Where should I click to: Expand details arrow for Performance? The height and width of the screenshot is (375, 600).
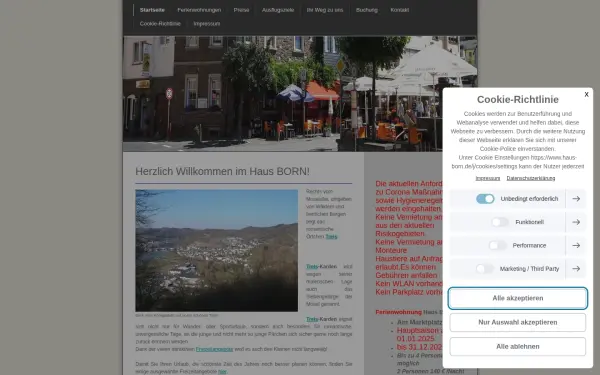pos(576,245)
